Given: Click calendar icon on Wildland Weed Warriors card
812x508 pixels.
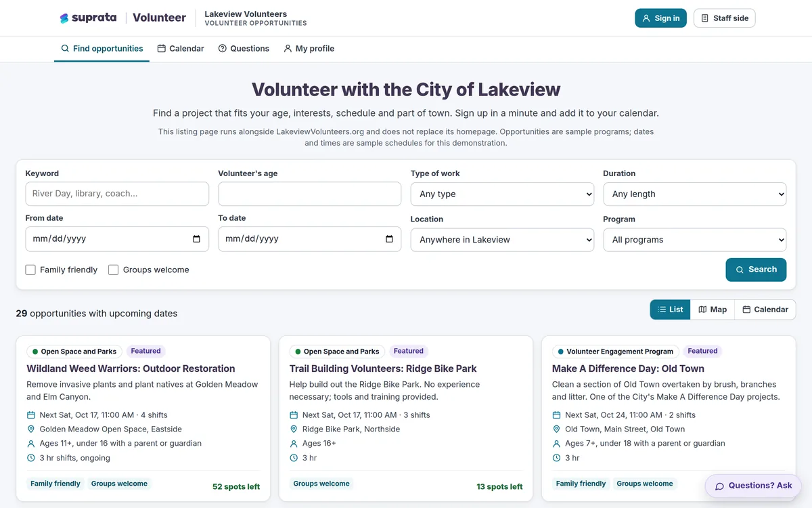Looking at the screenshot, I should coord(31,415).
